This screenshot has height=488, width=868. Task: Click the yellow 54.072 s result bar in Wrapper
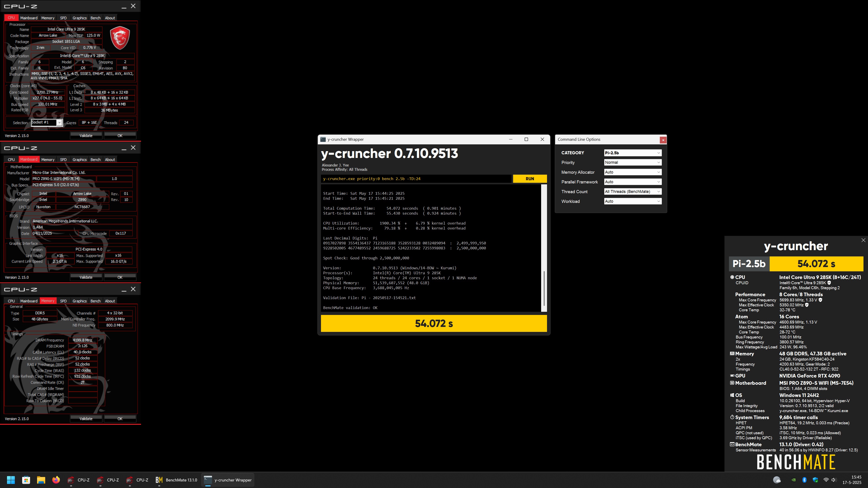tap(434, 324)
